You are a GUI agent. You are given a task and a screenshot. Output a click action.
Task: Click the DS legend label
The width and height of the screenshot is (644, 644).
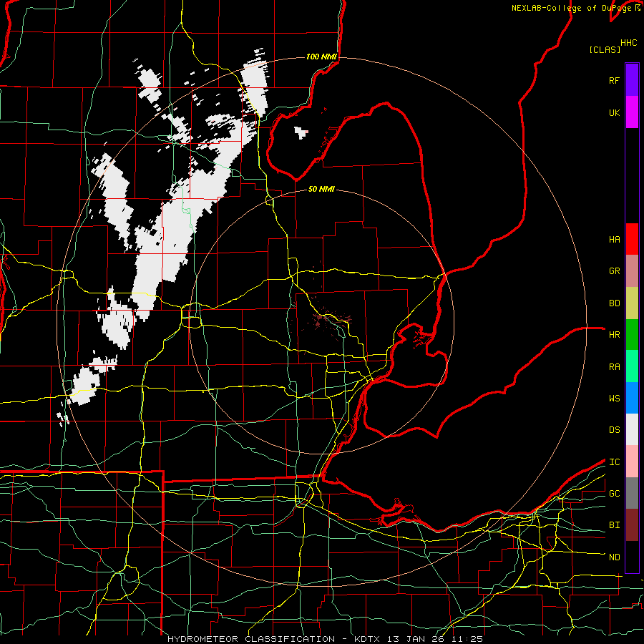[615, 430]
